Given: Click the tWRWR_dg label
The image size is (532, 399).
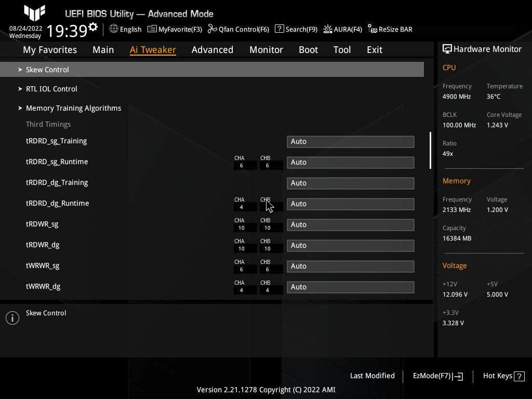Looking at the screenshot, I should 43,286.
